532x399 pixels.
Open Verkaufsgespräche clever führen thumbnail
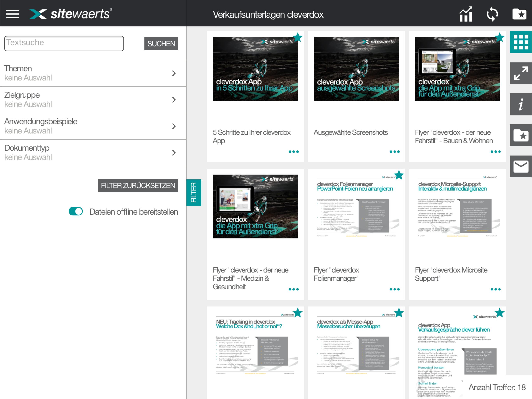[457, 355]
